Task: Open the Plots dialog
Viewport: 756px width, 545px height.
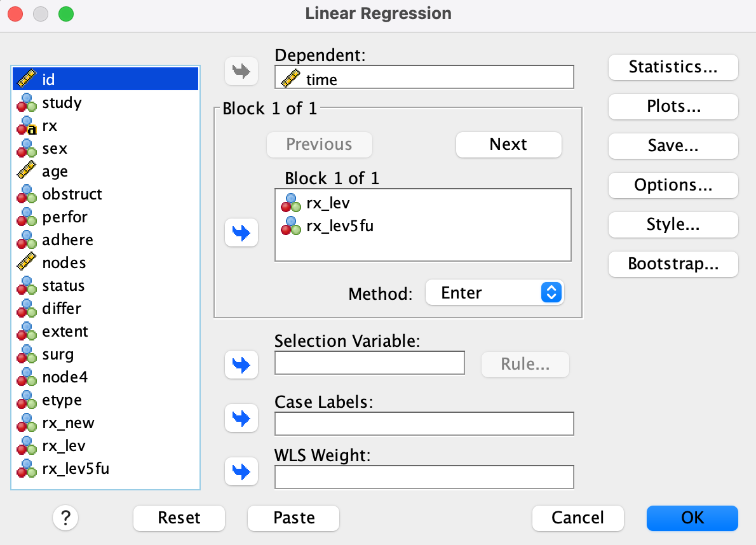Action: pyautogui.click(x=673, y=107)
